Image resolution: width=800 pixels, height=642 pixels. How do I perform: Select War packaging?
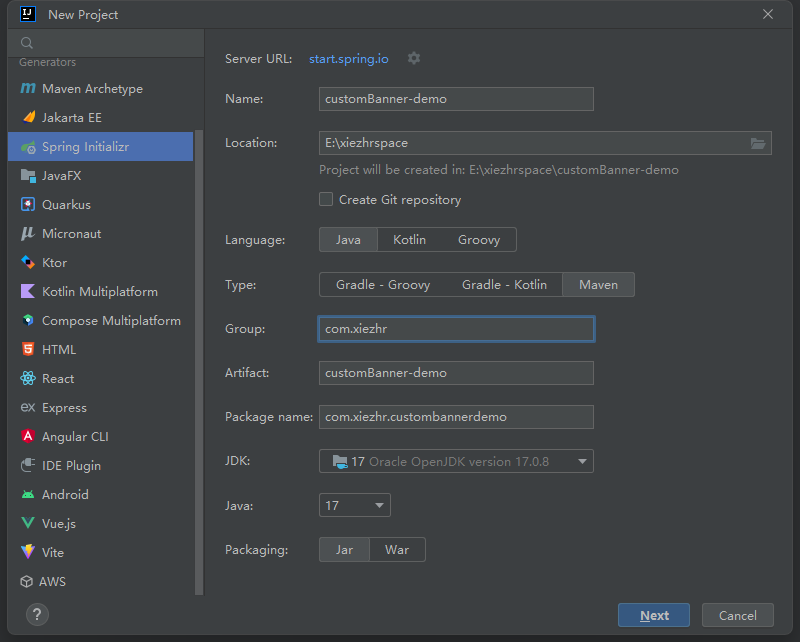[x=397, y=550]
